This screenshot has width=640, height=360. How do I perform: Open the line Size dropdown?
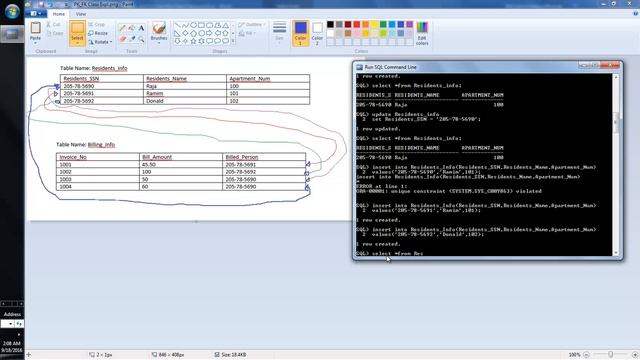(x=279, y=33)
